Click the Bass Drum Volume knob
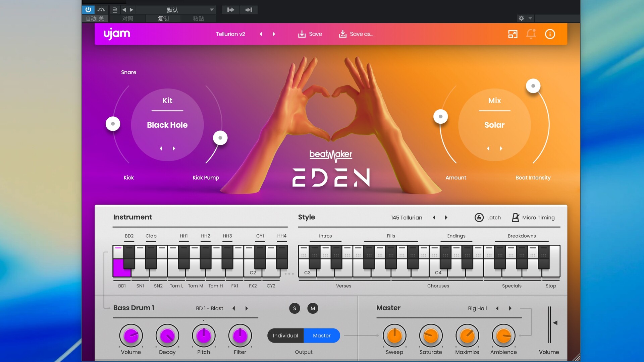The height and width of the screenshot is (362, 644). (131, 336)
